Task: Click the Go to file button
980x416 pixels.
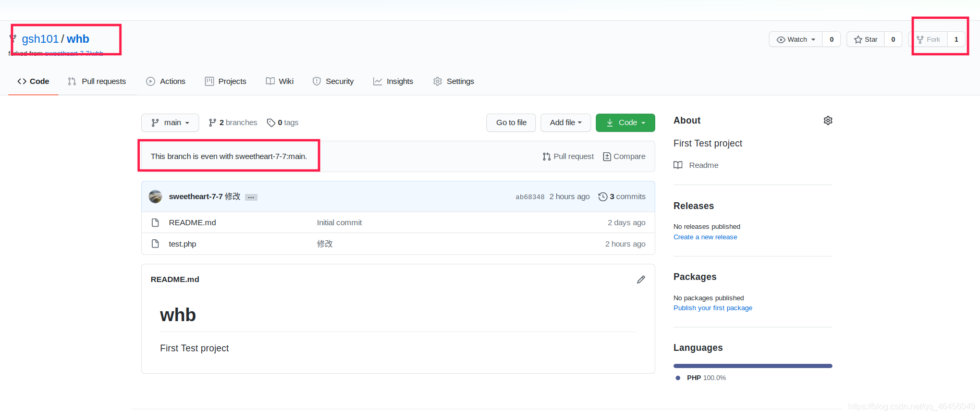Action: coord(511,123)
